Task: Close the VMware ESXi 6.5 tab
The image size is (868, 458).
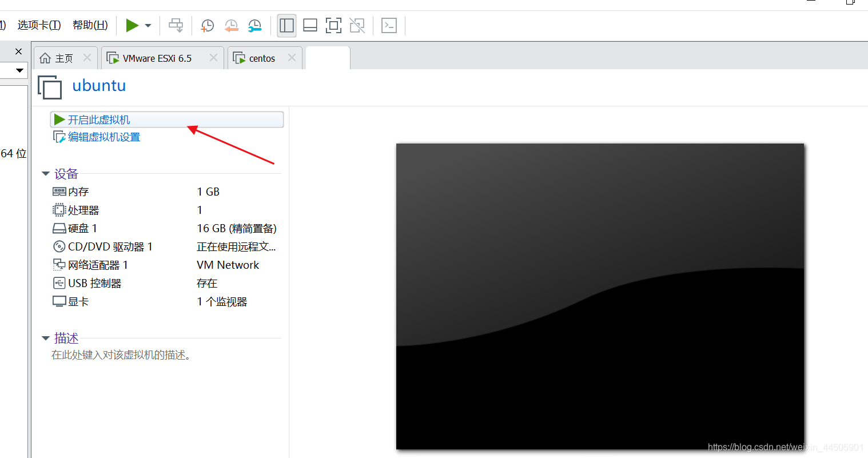Action: click(213, 58)
